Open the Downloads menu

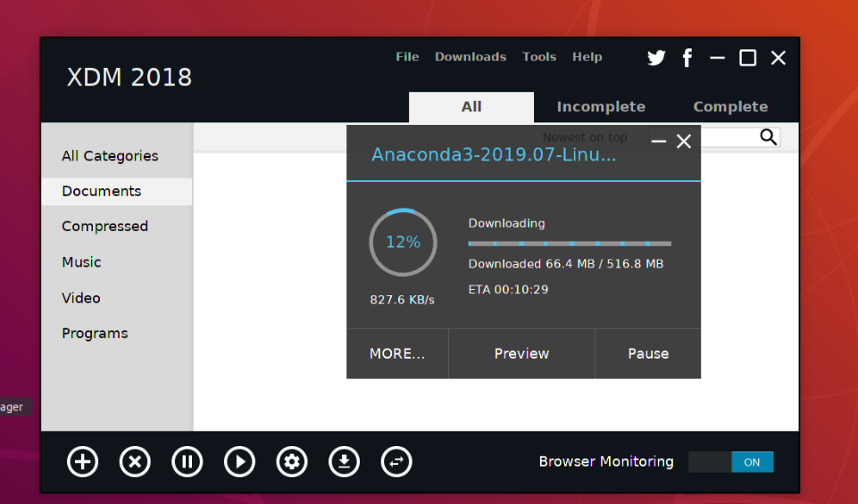tap(471, 57)
